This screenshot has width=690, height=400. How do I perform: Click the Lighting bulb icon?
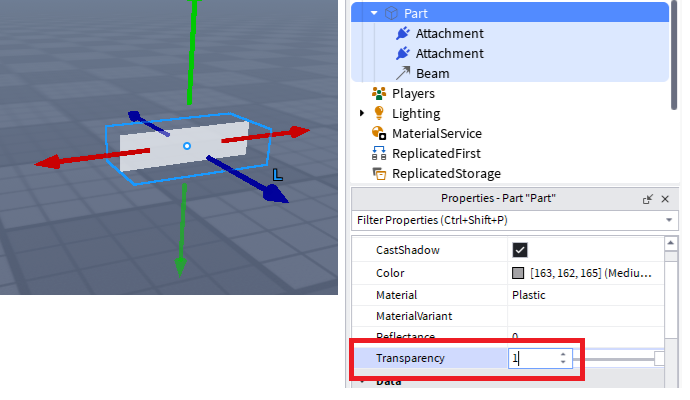click(379, 113)
